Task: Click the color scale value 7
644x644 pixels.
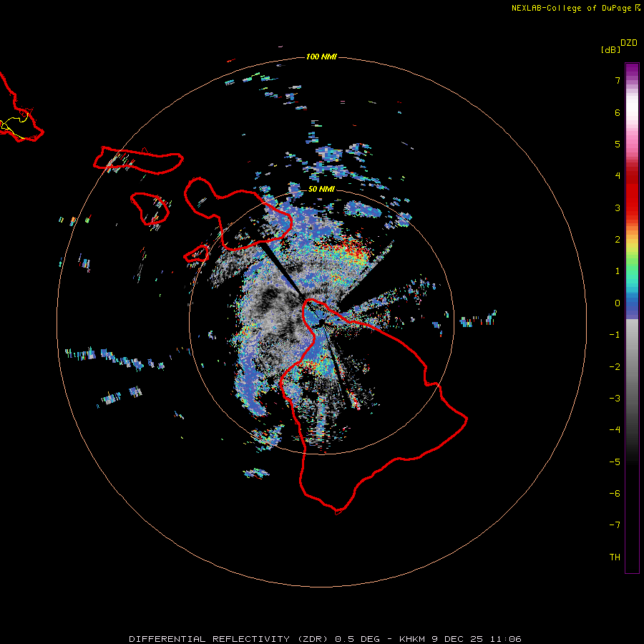Action: [618, 80]
